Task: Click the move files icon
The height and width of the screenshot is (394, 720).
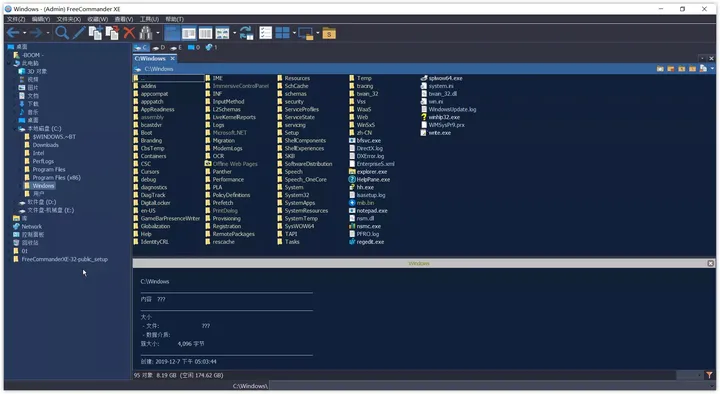Action: (x=112, y=33)
